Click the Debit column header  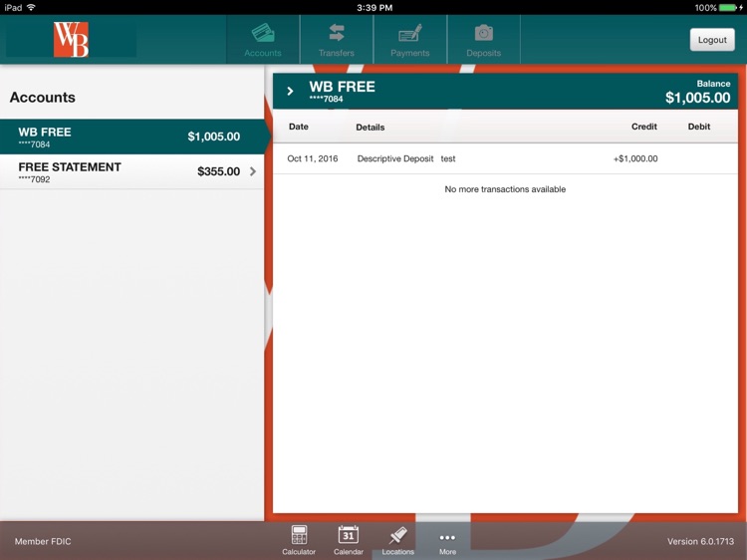tap(699, 127)
